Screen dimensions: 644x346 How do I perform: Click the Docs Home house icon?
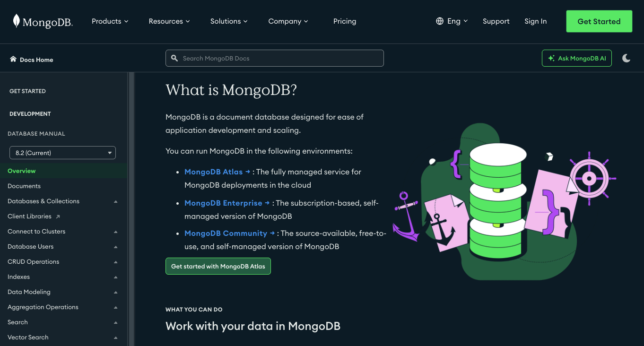[x=13, y=59]
